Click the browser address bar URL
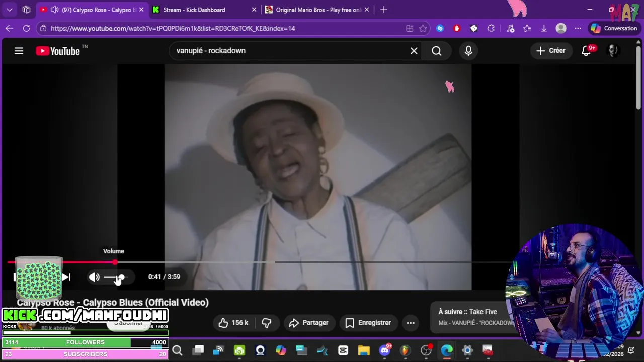This screenshot has height=362, width=644. (173, 28)
